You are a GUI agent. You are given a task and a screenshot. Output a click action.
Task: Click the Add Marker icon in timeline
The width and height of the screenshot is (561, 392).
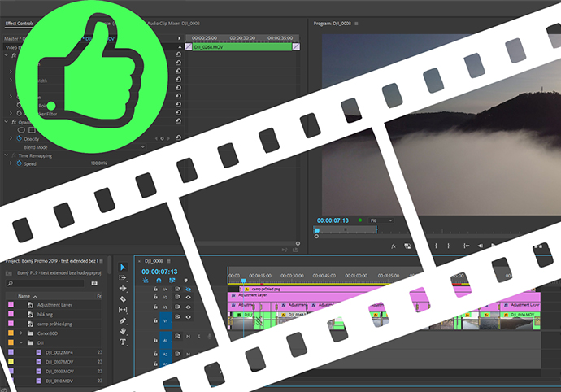coord(185,281)
